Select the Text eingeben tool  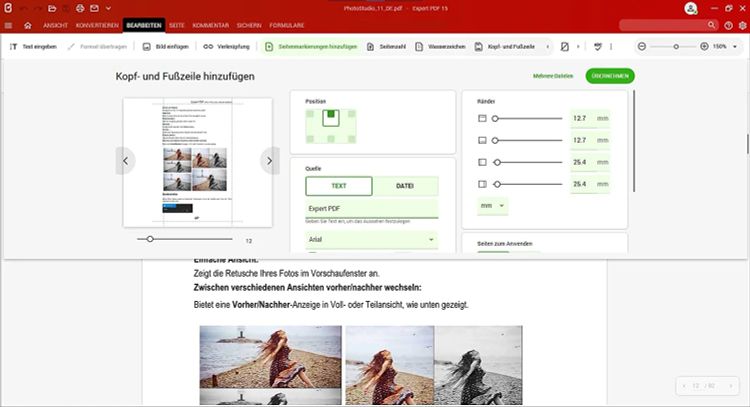(x=33, y=47)
